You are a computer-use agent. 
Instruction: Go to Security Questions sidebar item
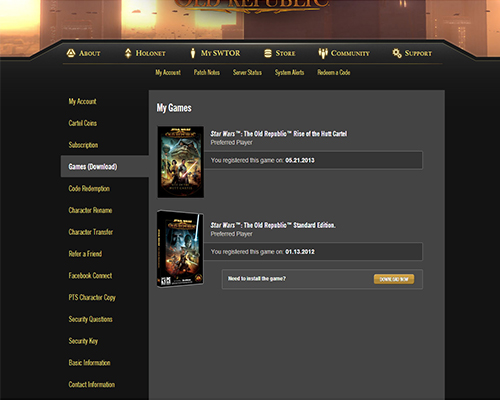pos(90,319)
